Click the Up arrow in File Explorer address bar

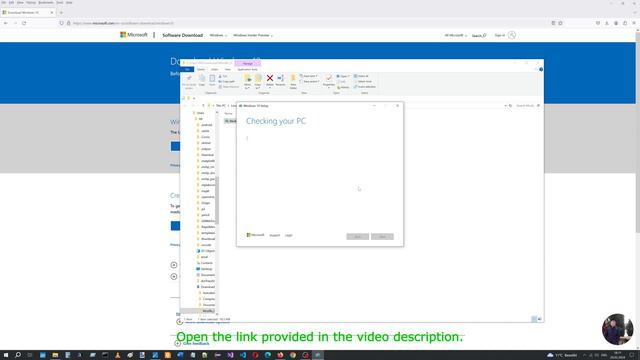point(203,106)
